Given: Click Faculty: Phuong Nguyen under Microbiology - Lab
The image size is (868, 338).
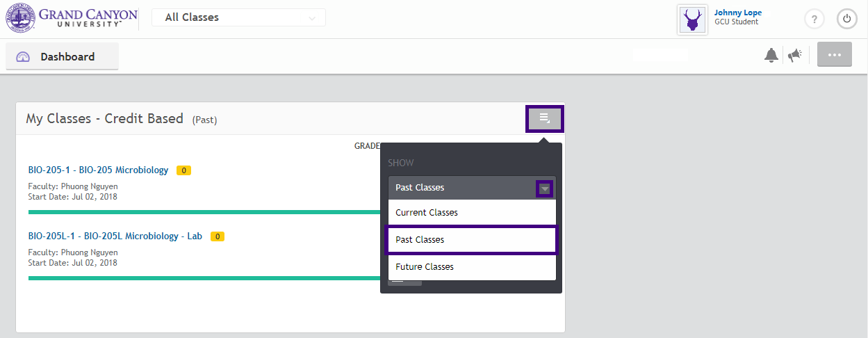Looking at the screenshot, I should click(73, 252).
